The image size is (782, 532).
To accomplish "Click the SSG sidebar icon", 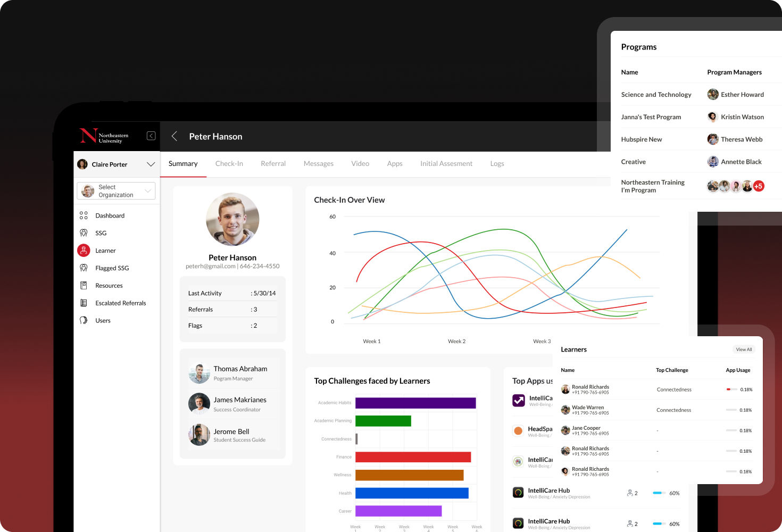I will click(x=84, y=233).
